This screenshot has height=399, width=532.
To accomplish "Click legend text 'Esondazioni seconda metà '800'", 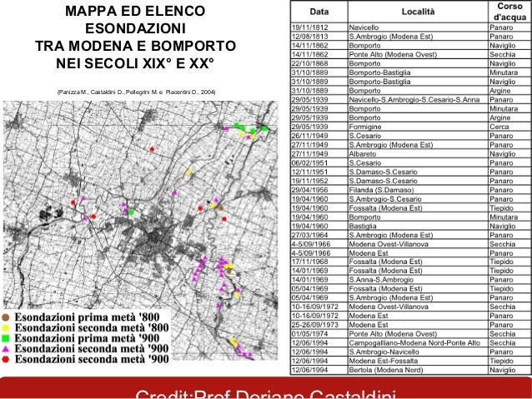I will coord(92,328).
